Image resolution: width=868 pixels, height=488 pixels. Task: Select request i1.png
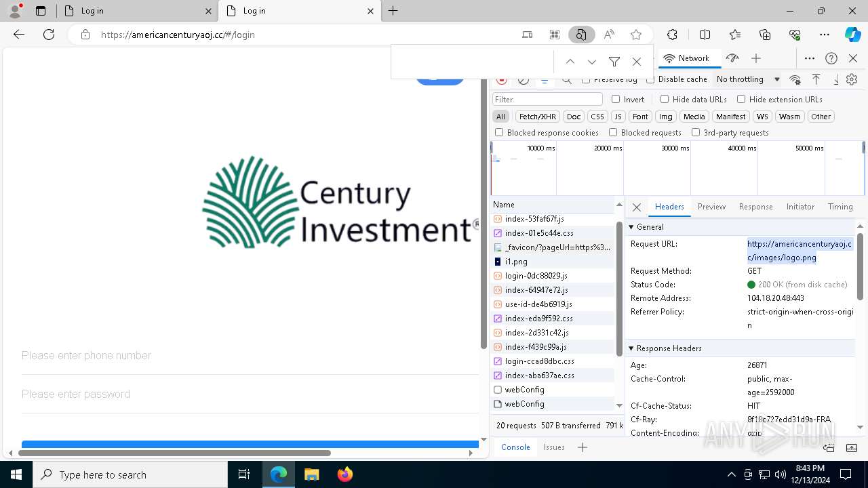[x=552, y=262]
